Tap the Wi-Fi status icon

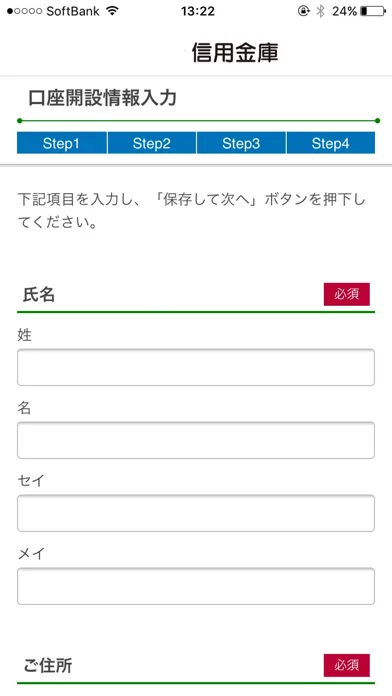(113, 11)
